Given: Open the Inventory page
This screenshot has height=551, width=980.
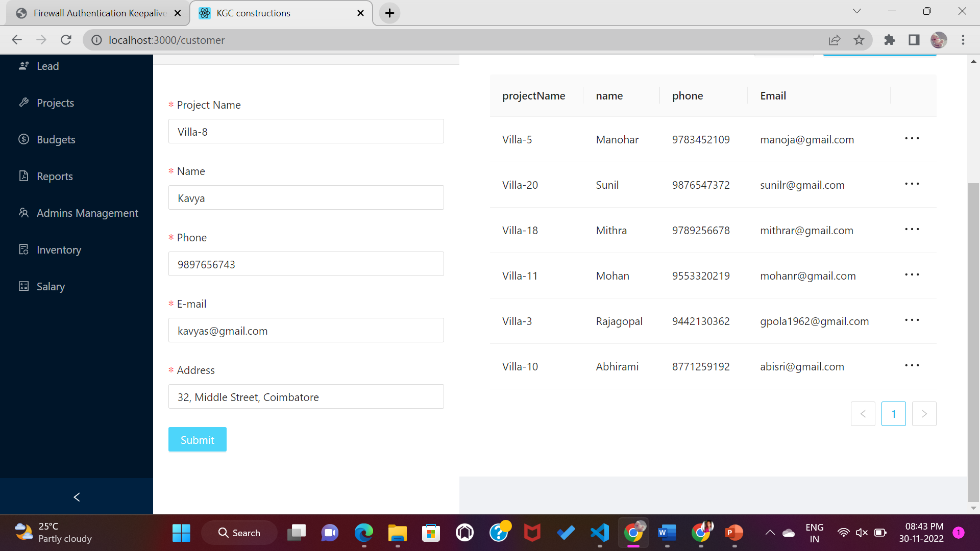Looking at the screenshot, I should [x=59, y=249].
